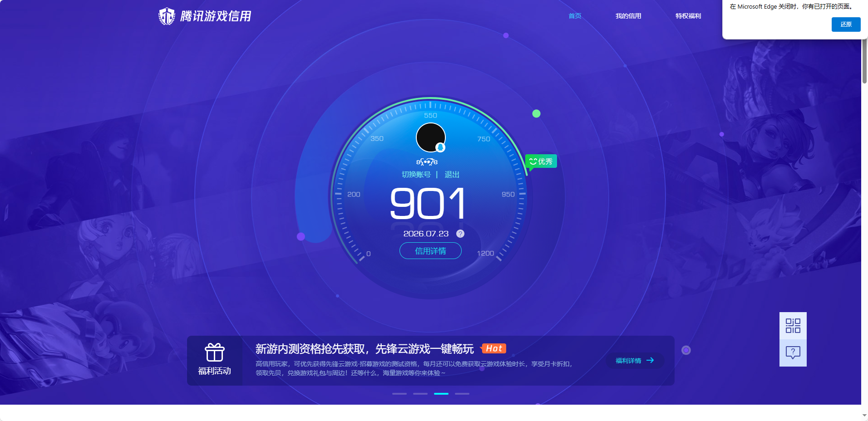Click 退出 to log out
Image resolution: width=868 pixels, height=421 pixels.
coord(452,175)
